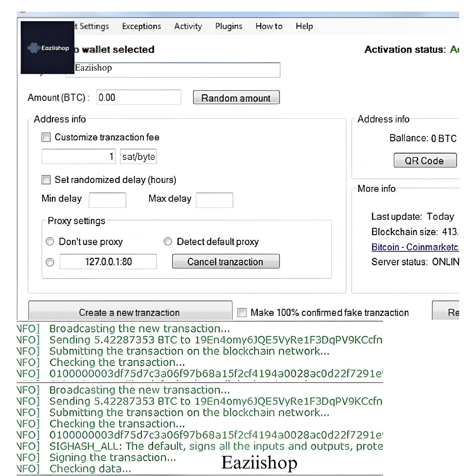
Task: Select the custom proxy address radio button
Action: pos(50,262)
